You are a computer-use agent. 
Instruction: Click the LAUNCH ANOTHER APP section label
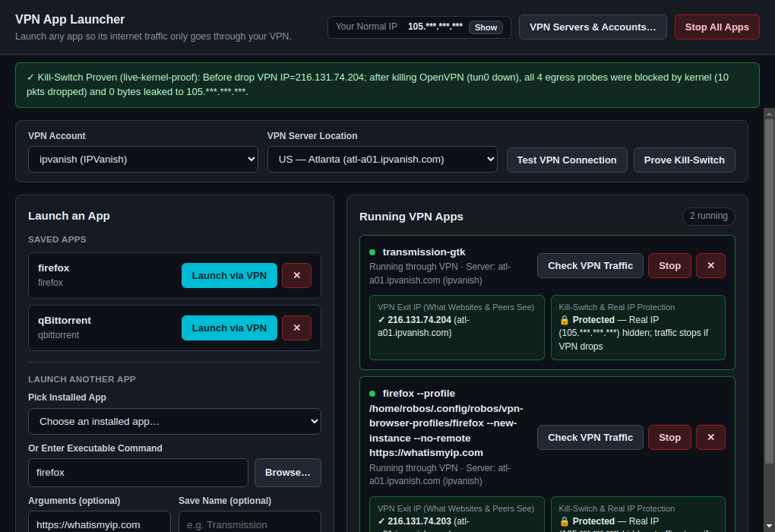pos(81,379)
